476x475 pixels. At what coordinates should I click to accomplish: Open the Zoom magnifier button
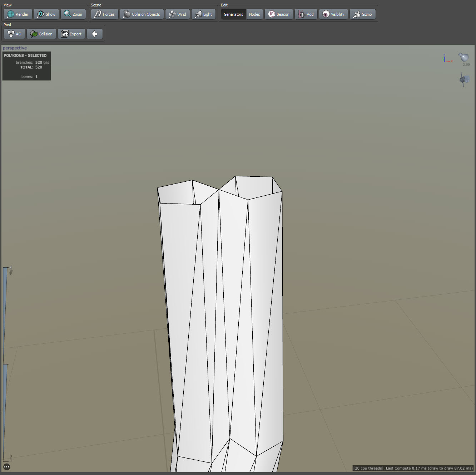[x=73, y=14]
